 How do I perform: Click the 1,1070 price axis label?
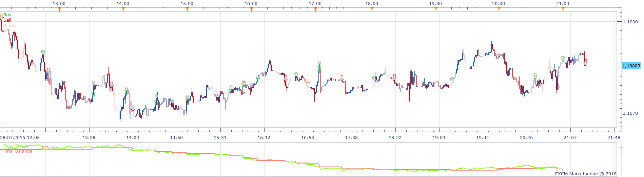click(x=630, y=113)
